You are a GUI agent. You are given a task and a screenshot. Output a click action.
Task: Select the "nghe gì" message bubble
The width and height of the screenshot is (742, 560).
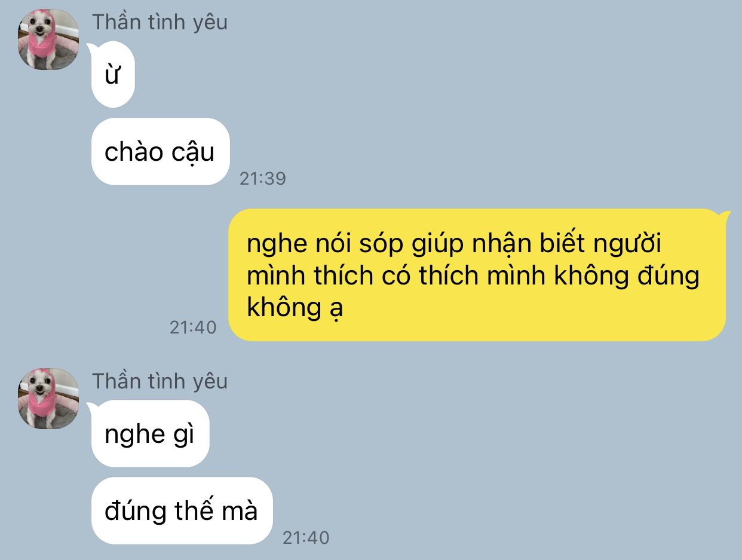click(150, 434)
